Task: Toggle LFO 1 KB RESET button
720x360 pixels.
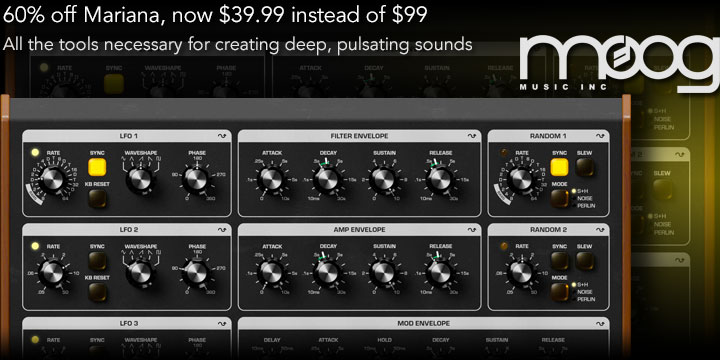Action: coord(97,198)
